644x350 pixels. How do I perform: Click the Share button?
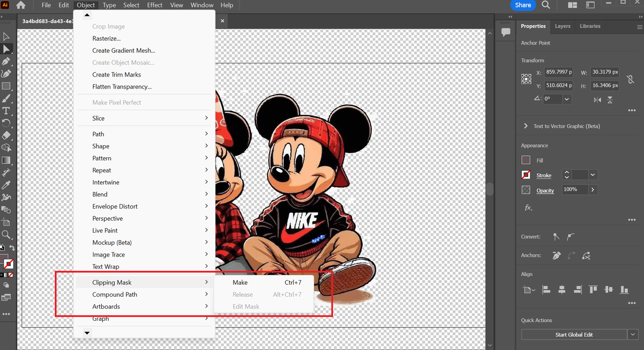(x=523, y=5)
